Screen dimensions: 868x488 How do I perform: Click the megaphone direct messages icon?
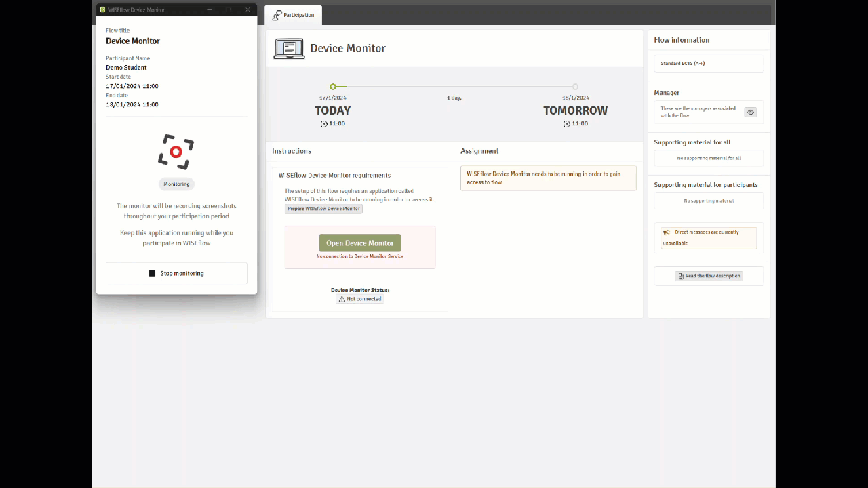pos(667,232)
